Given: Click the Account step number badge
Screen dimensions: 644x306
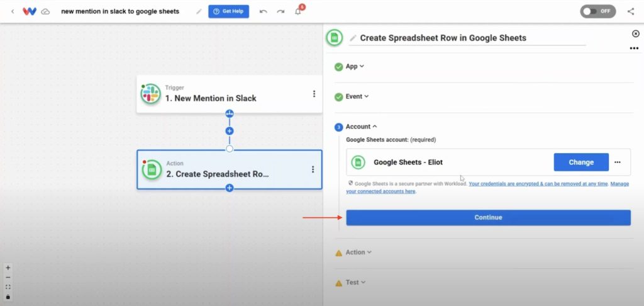Looking at the screenshot, I should coord(338,127).
